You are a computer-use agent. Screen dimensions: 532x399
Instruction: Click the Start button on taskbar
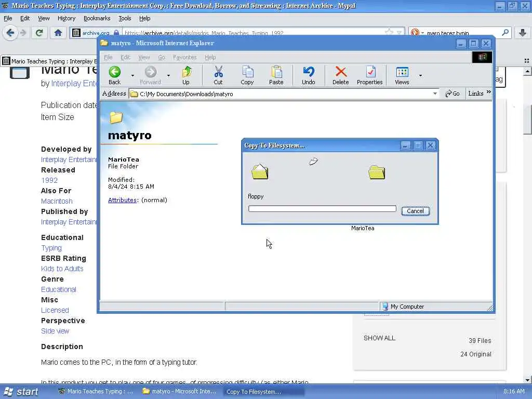[21, 392]
